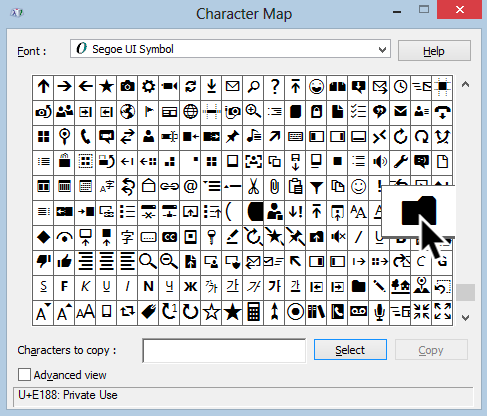Select the closed-caption CC glyph

[x=169, y=237]
